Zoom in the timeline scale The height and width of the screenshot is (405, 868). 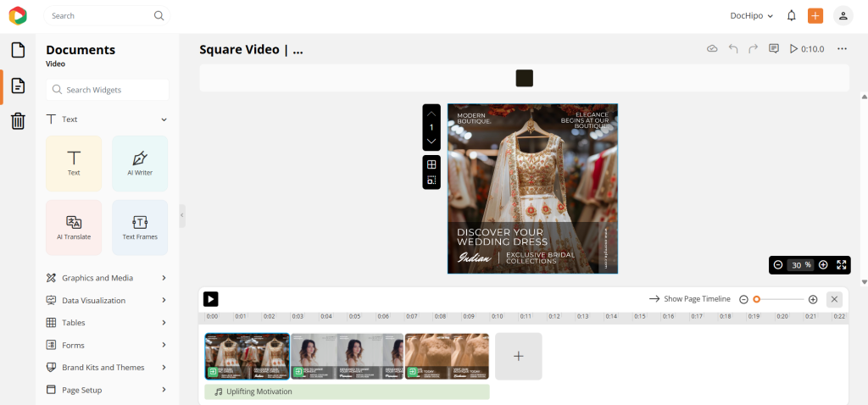click(x=813, y=299)
